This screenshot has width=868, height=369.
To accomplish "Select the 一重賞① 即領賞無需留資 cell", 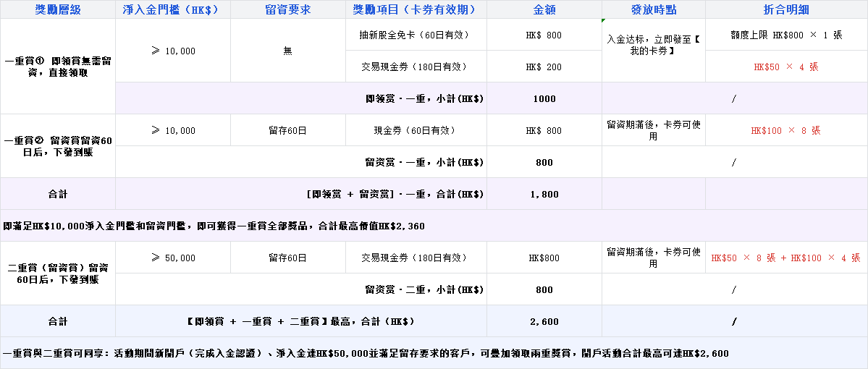I will point(58,67).
